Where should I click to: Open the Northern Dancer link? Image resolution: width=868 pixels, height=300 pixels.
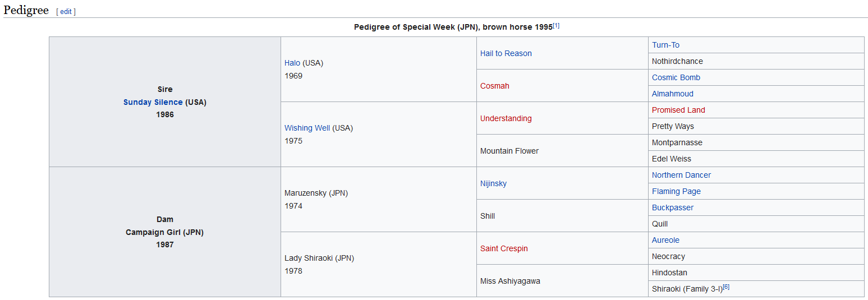point(681,175)
